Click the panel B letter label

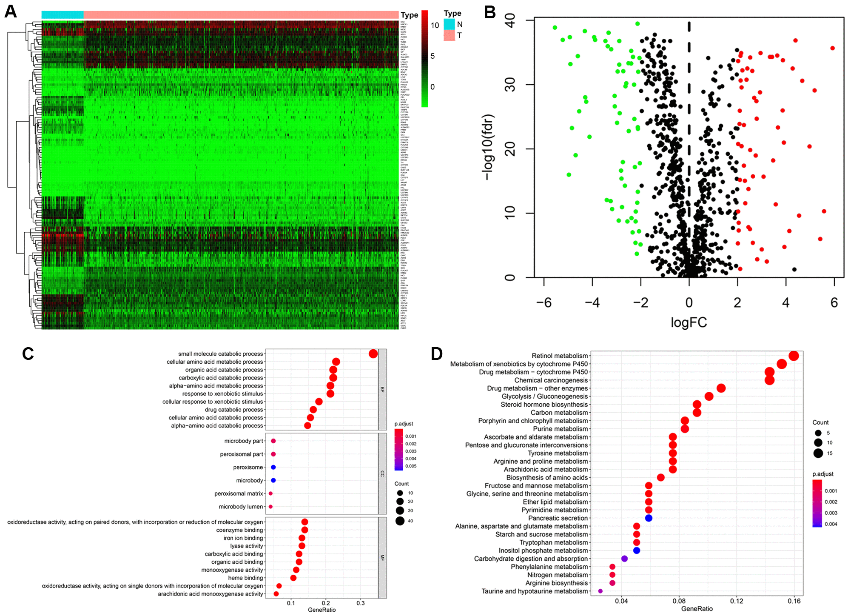[490, 12]
